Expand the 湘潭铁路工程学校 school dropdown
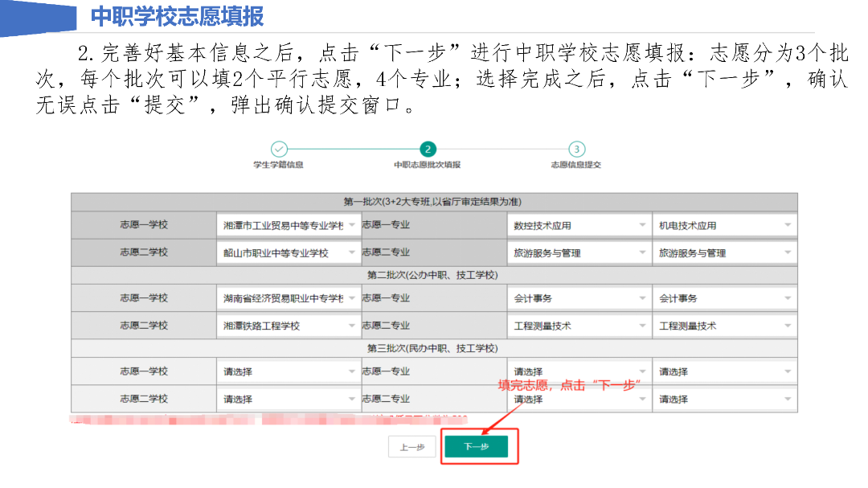Image resolution: width=868 pixels, height=488 pixels. tap(289, 326)
